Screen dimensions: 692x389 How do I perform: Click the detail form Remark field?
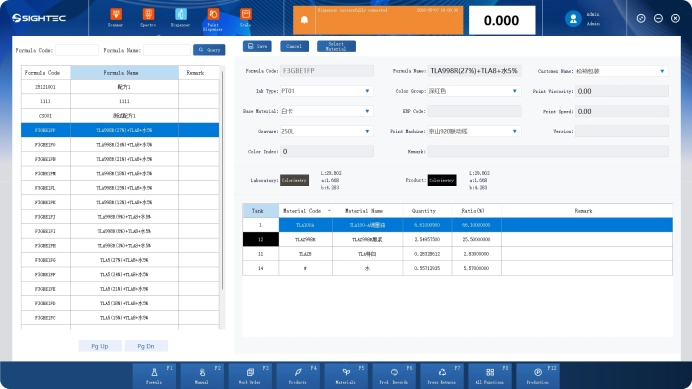[x=548, y=151]
